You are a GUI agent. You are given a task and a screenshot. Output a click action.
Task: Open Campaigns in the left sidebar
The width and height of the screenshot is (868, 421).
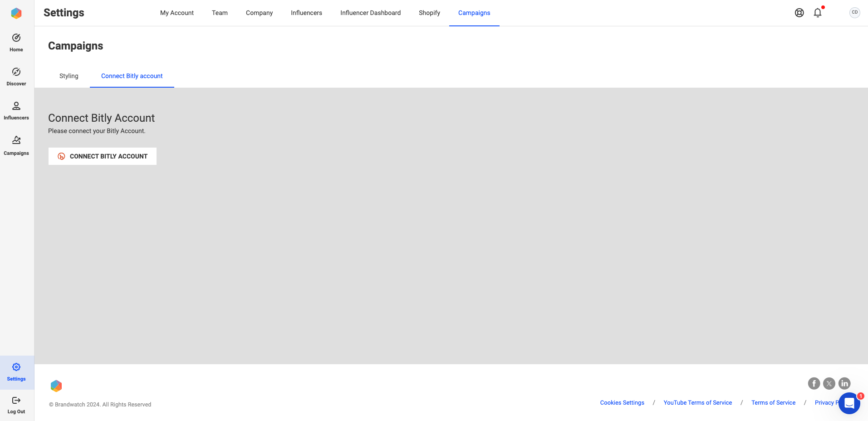pyautogui.click(x=16, y=146)
